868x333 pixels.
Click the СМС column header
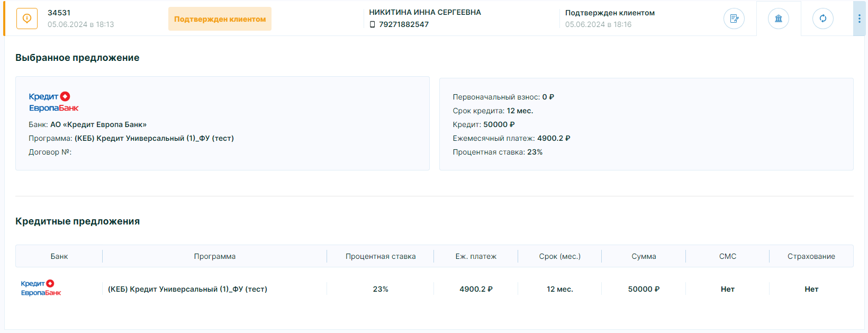(728, 256)
